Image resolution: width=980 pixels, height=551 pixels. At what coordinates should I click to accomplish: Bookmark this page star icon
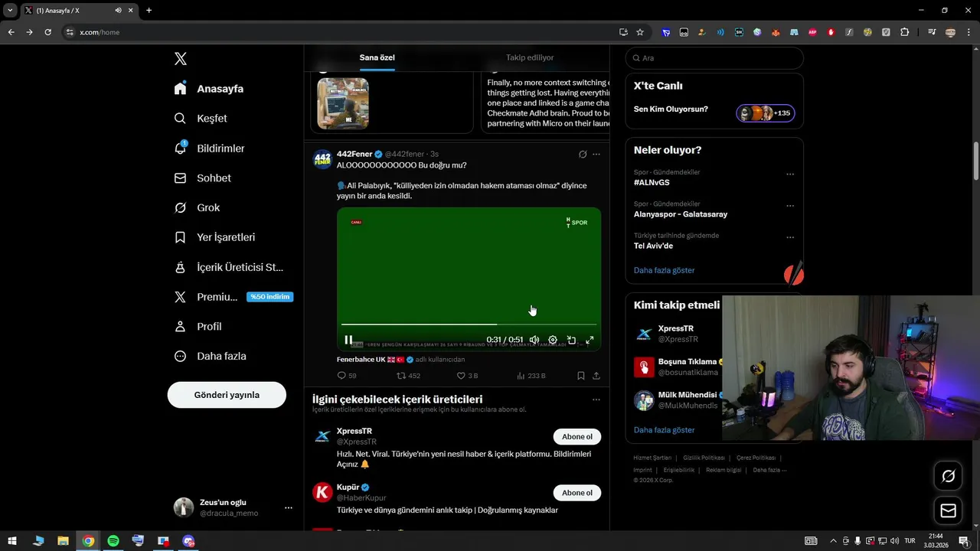tap(640, 32)
